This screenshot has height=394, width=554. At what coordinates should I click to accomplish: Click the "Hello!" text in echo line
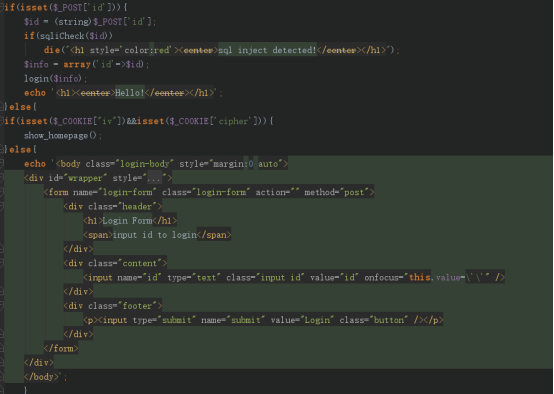tap(130, 93)
